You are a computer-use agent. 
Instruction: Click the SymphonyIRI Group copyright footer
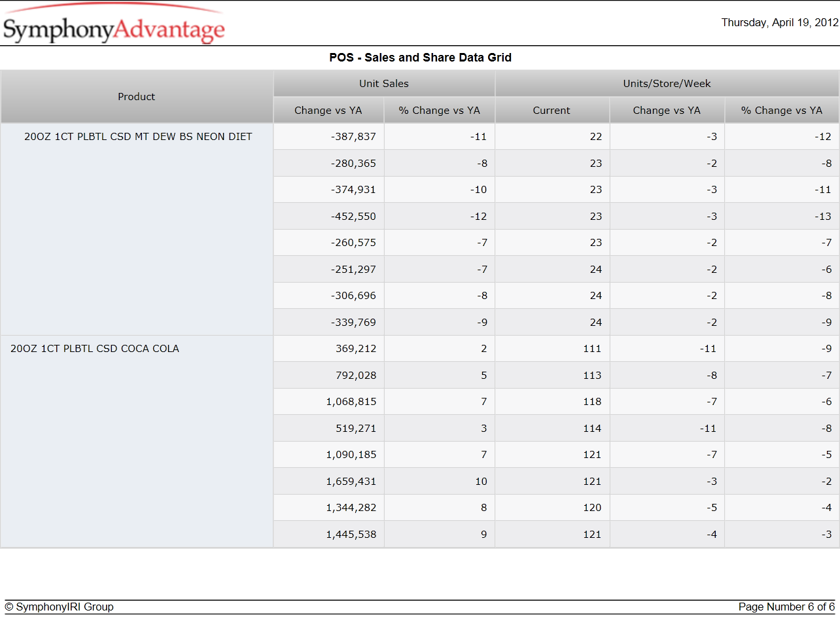tap(60, 607)
